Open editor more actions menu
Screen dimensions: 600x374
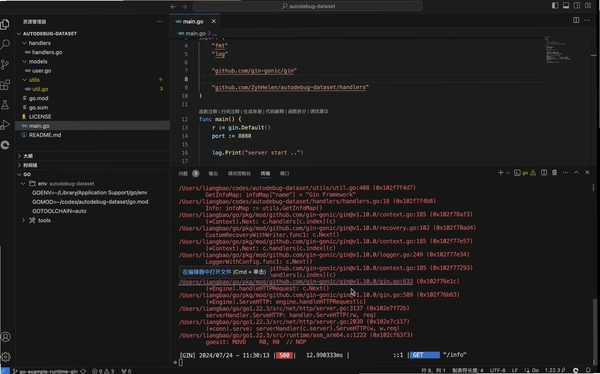[587, 20]
